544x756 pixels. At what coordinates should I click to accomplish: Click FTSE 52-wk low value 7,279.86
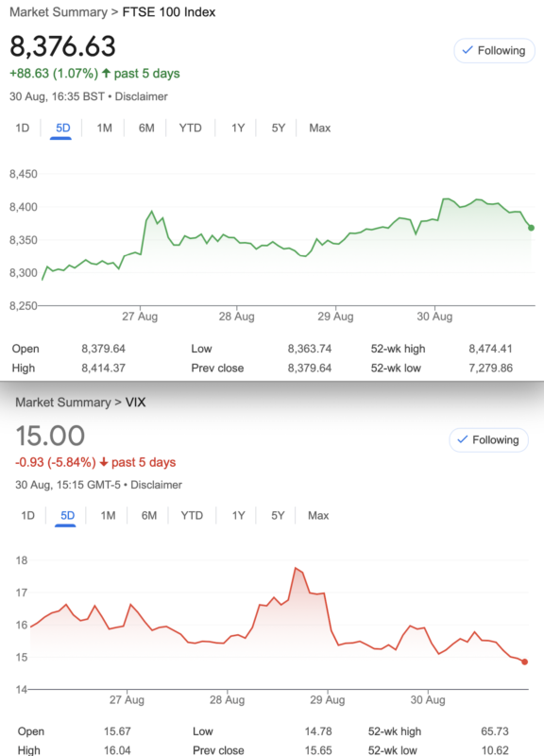pyautogui.click(x=490, y=368)
